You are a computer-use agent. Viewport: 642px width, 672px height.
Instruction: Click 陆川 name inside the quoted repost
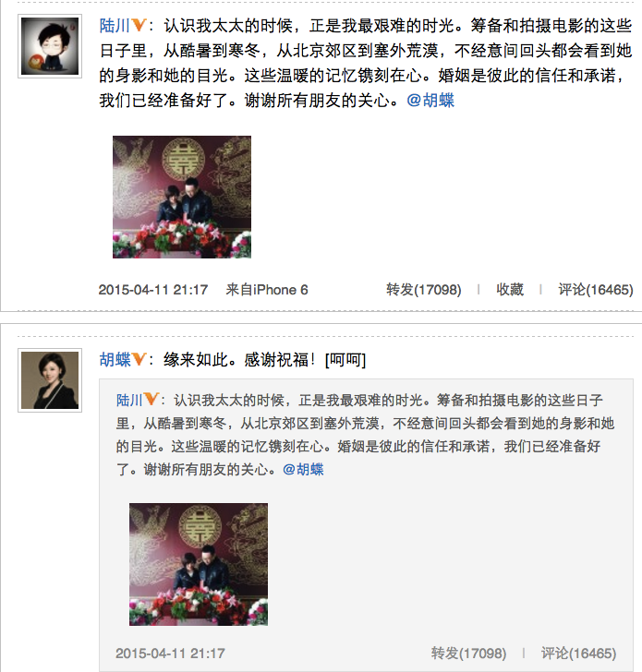(x=129, y=400)
